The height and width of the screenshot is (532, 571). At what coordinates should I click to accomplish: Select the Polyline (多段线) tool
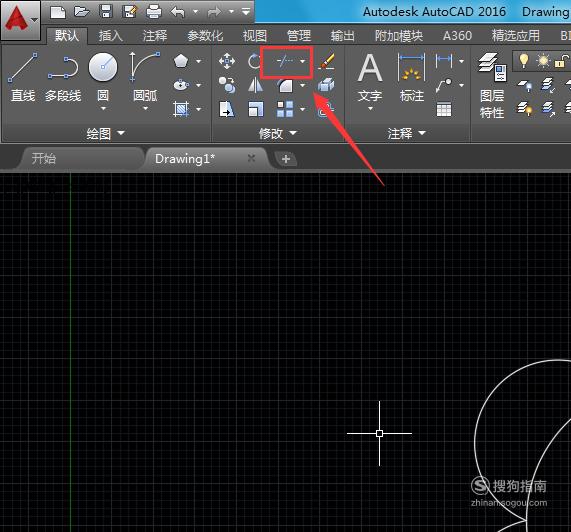coord(63,77)
